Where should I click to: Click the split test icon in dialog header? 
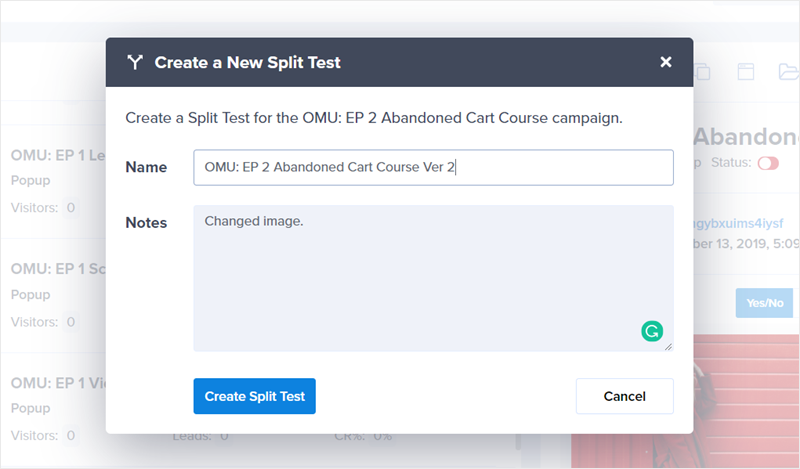(135, 62)
